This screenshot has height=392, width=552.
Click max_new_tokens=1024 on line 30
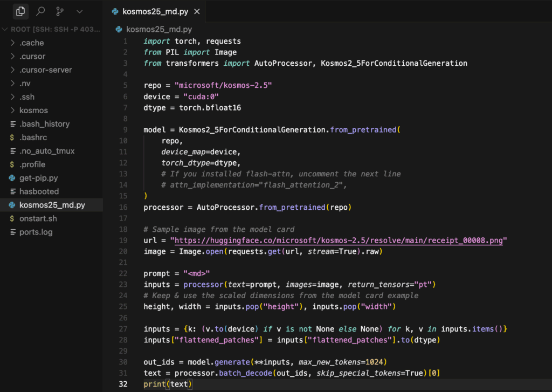pyautogui.click(x=341, y=362)
